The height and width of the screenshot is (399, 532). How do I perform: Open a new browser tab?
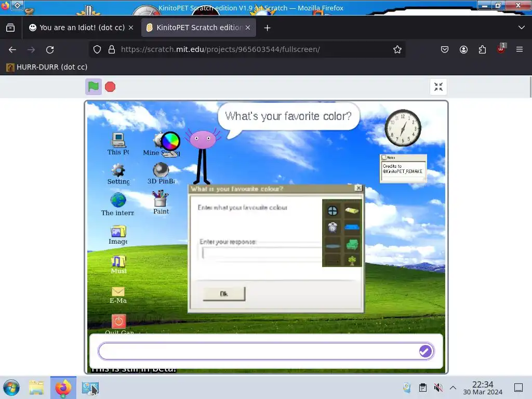(x=268, y=28)
